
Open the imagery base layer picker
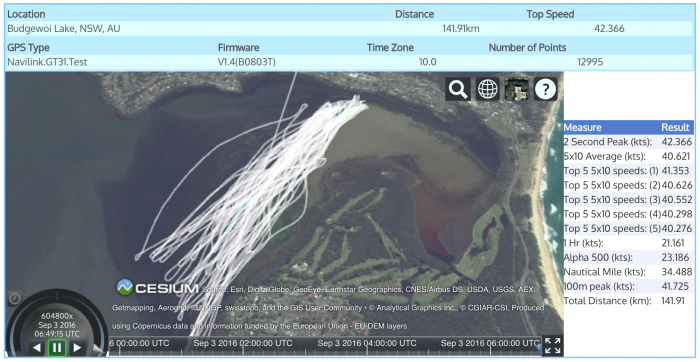517,89
